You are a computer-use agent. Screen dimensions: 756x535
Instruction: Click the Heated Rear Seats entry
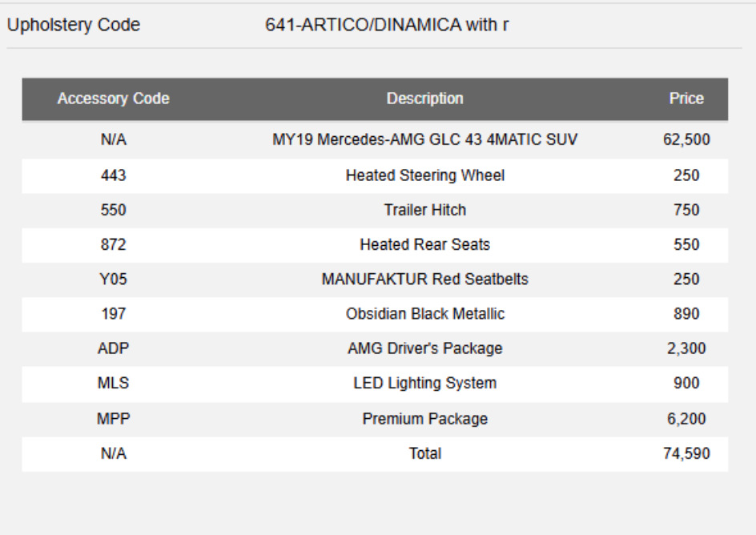click(424, 245)
